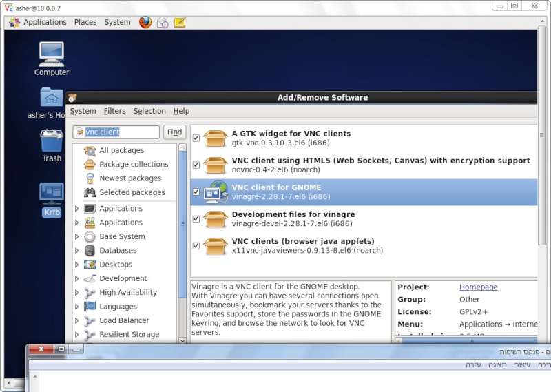
Task: Click the Resilient Storage category icon
Action: point(90,335)
